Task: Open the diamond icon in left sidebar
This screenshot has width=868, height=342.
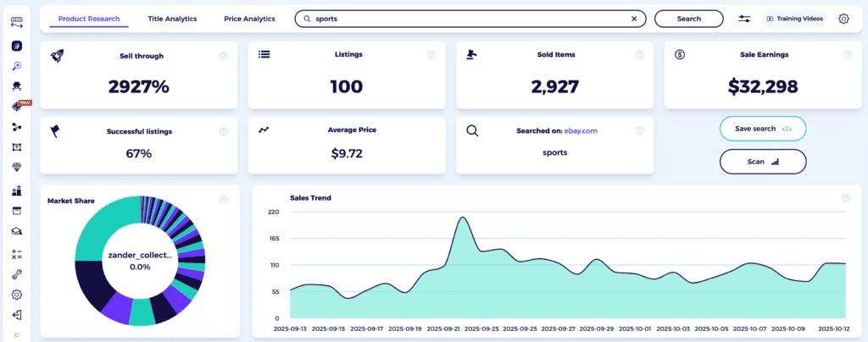Action: tap(16, 168)
